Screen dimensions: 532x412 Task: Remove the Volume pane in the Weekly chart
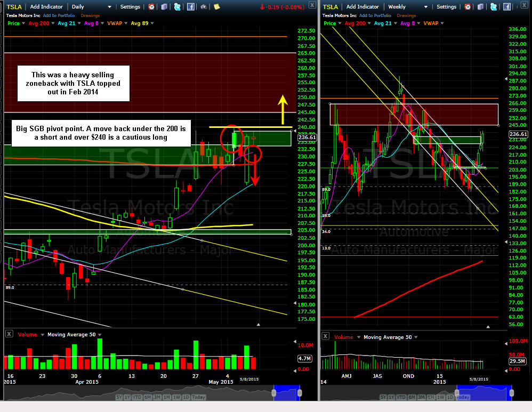click(325, 336)
